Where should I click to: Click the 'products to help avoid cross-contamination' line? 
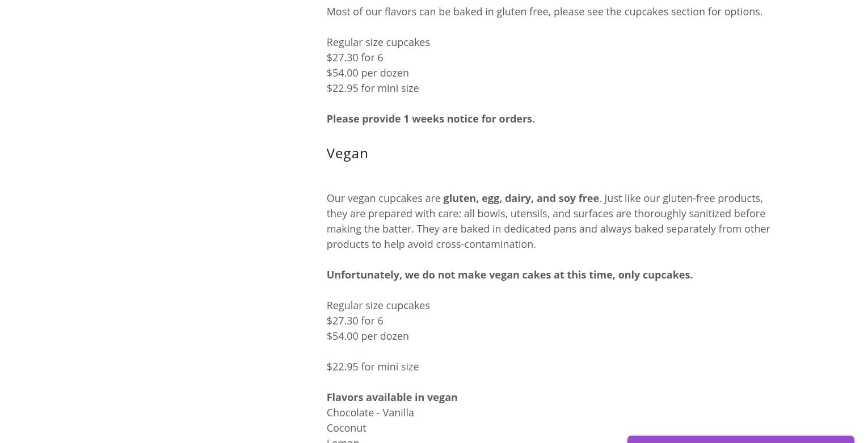tap(431, 244)
